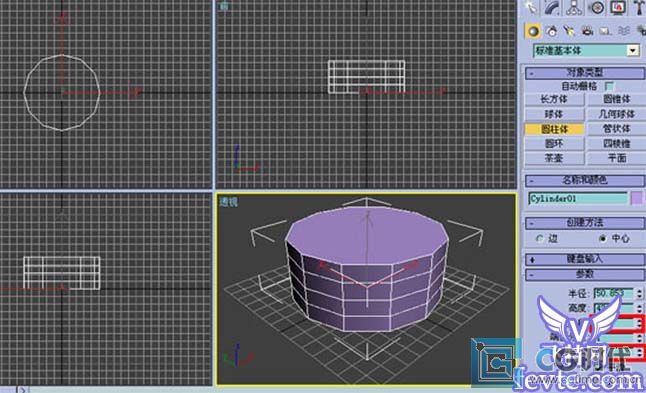This screenshot has width=646, height=393.
Task: Collapse the 对象类型 rollout
Action: [585, 73]
